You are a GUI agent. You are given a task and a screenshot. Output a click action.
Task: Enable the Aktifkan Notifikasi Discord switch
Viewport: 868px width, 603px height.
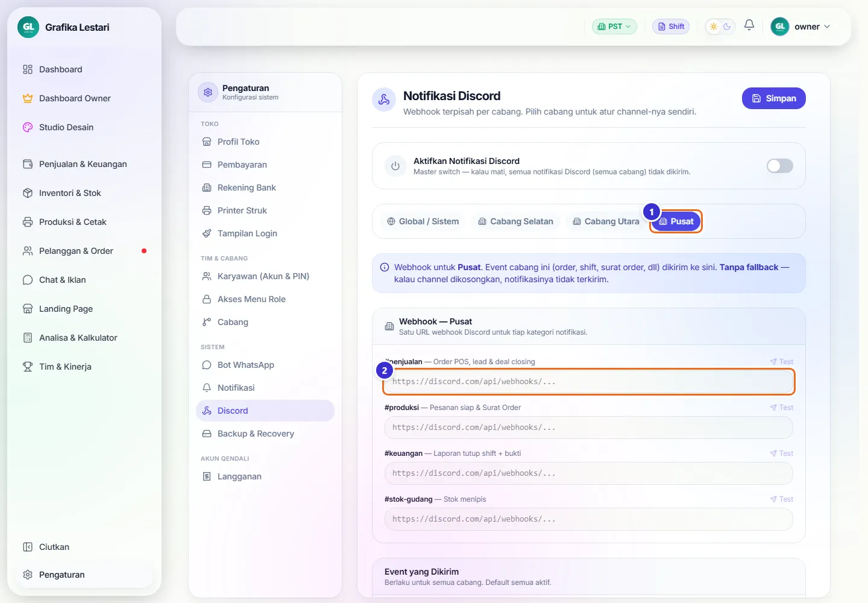(780, 166)
